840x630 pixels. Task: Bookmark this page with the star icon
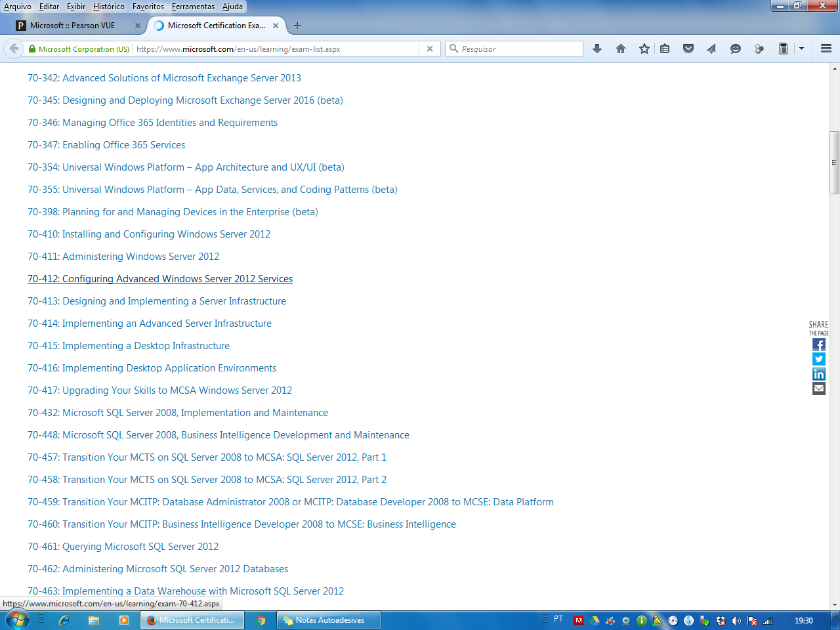(x=644, y=49)
